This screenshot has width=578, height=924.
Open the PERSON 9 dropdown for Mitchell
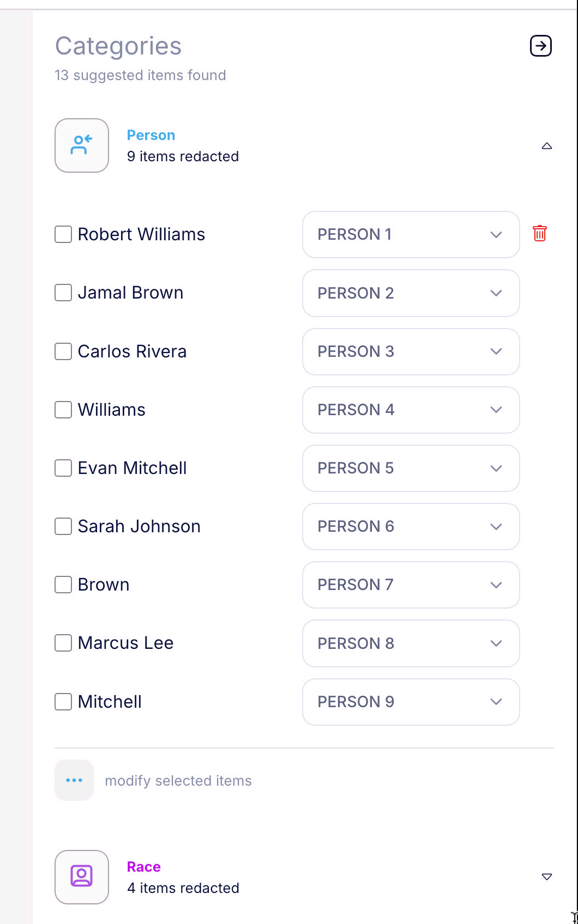[411, 702]
